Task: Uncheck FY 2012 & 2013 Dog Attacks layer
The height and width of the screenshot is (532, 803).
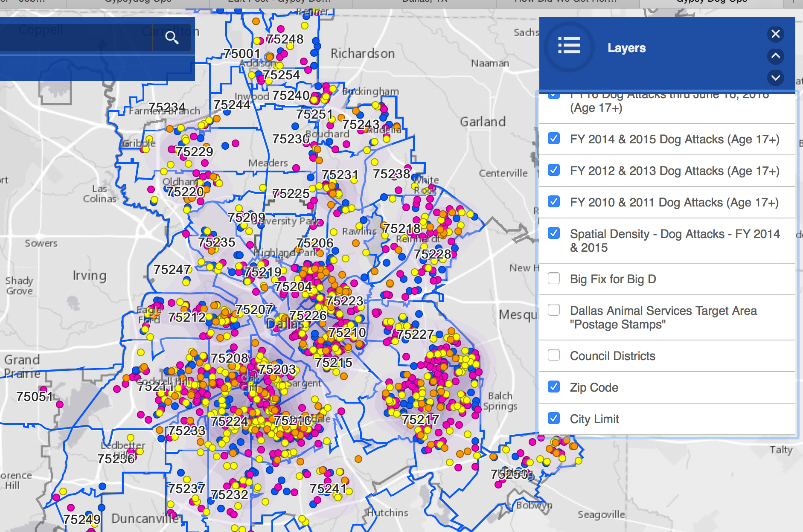Action: click(554, 170)
